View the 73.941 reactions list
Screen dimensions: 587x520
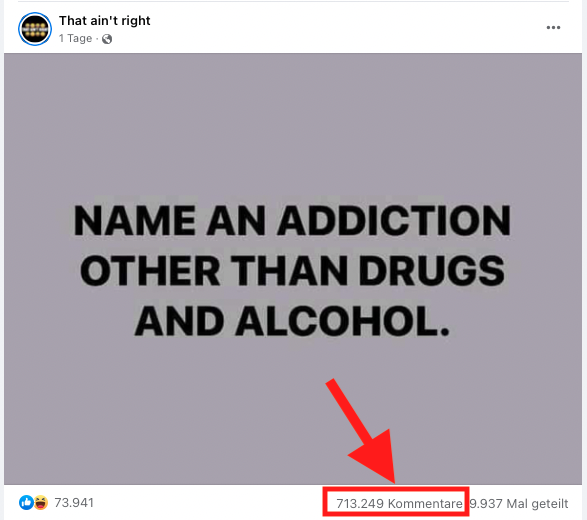point(74,502)
